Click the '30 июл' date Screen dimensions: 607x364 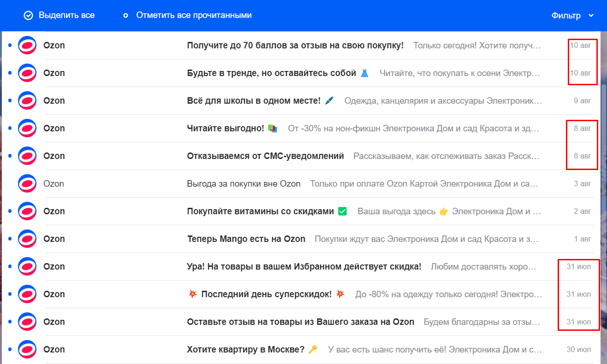pyautogui.click(x=579, y=349)
